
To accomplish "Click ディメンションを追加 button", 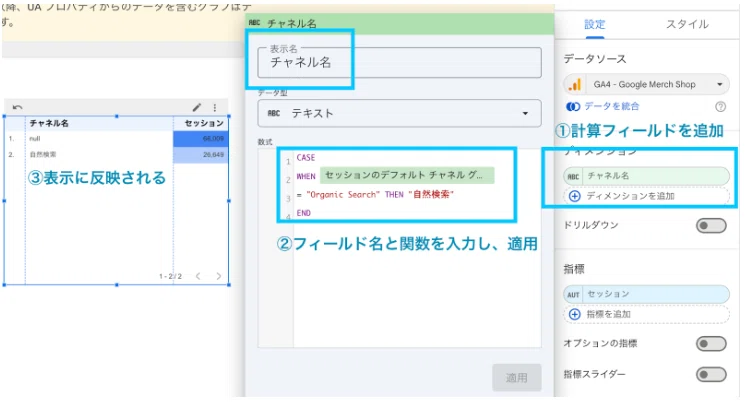I will pyautogui.click(x=646, y=196).
